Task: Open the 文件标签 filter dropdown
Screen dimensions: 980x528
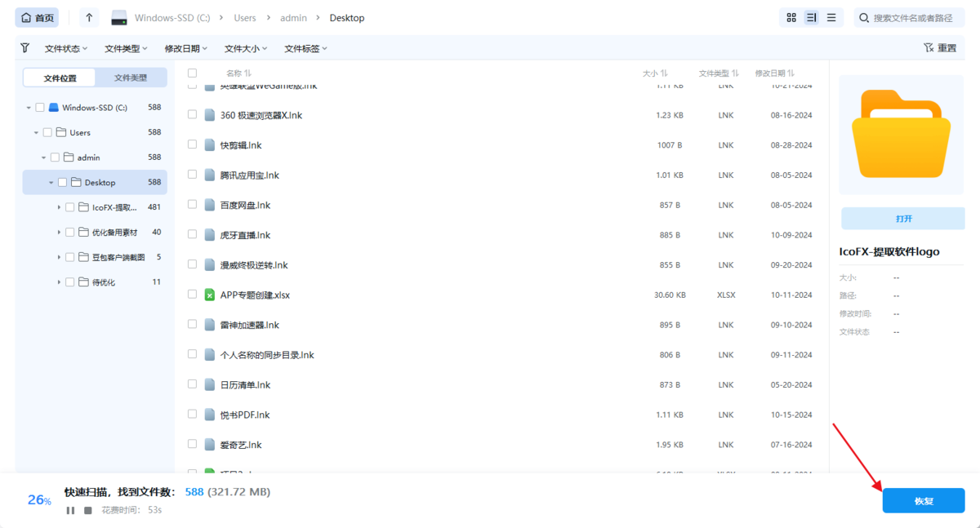Action: coord(305,49)
